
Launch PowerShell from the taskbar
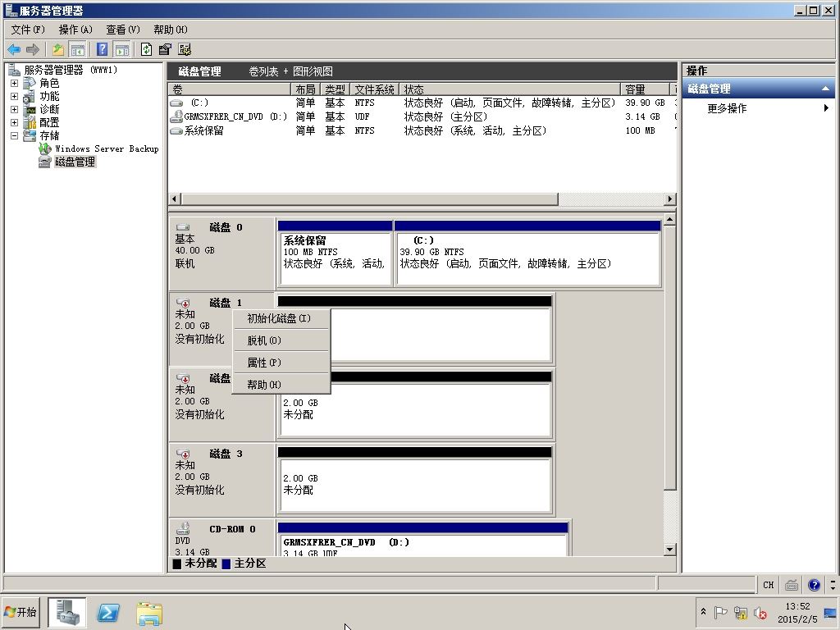pyautogui.click(x=107, y=613)
